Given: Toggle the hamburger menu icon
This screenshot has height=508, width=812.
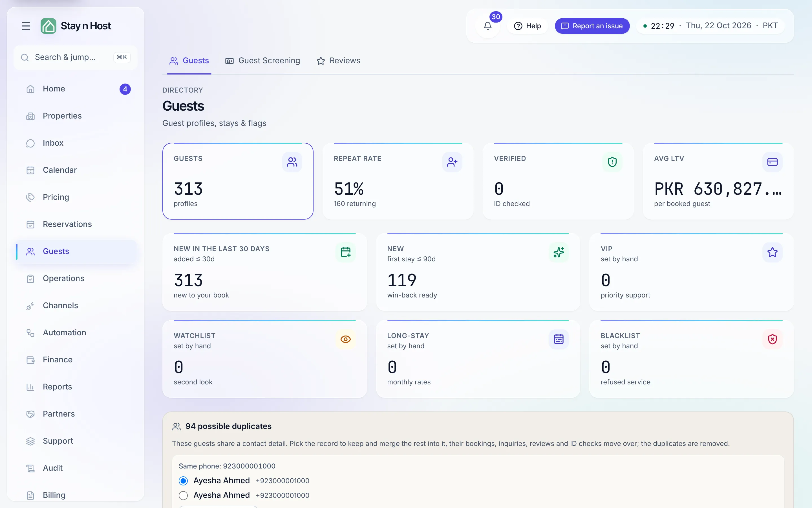Looking at the screenshot, I should tap(26, 26).
